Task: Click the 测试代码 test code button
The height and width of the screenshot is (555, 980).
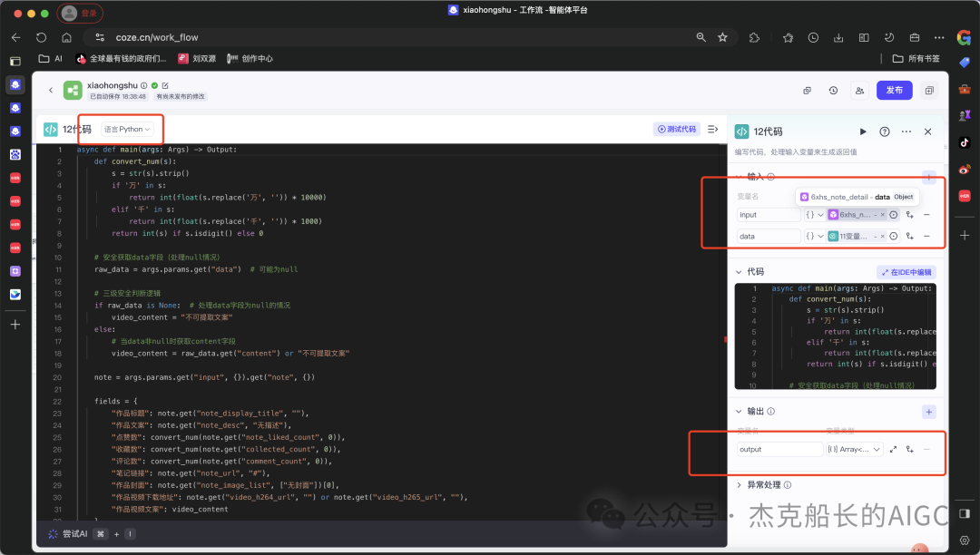Action: [677, 130]
